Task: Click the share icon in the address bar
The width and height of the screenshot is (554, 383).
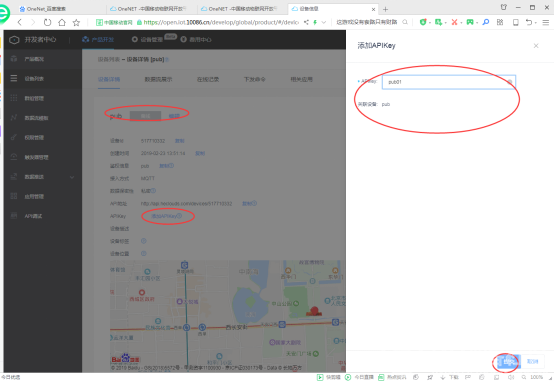Action: (306, 22)
